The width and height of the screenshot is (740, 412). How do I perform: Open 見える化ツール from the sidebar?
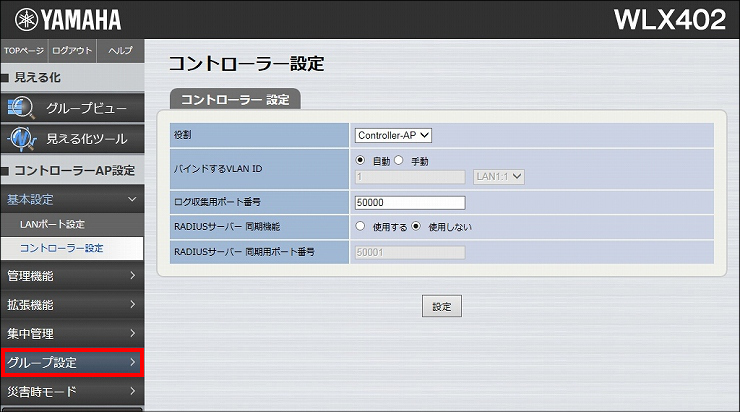click(73, 139)
